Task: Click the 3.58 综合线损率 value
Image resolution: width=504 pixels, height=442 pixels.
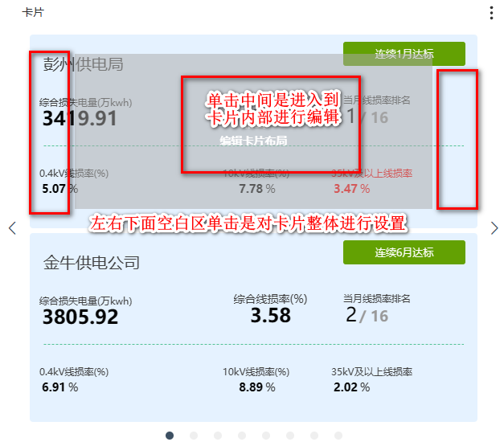Action: [270, 315]
